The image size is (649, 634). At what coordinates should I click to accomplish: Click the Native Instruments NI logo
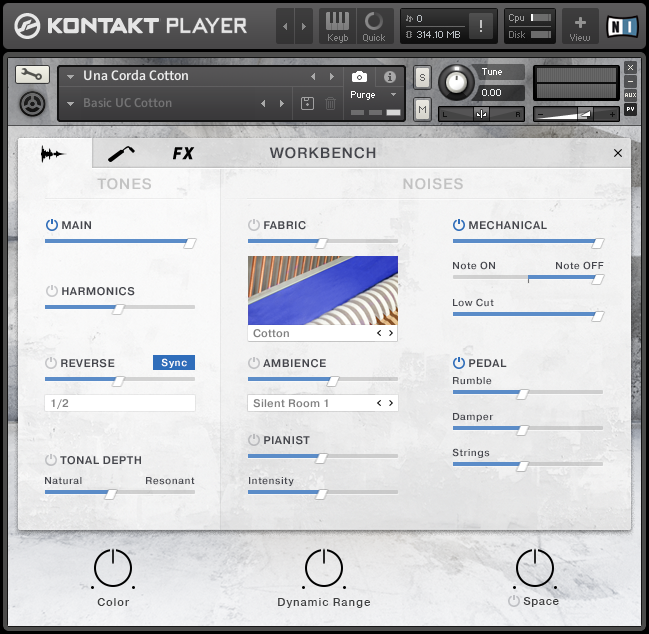(x=622, y=27)
